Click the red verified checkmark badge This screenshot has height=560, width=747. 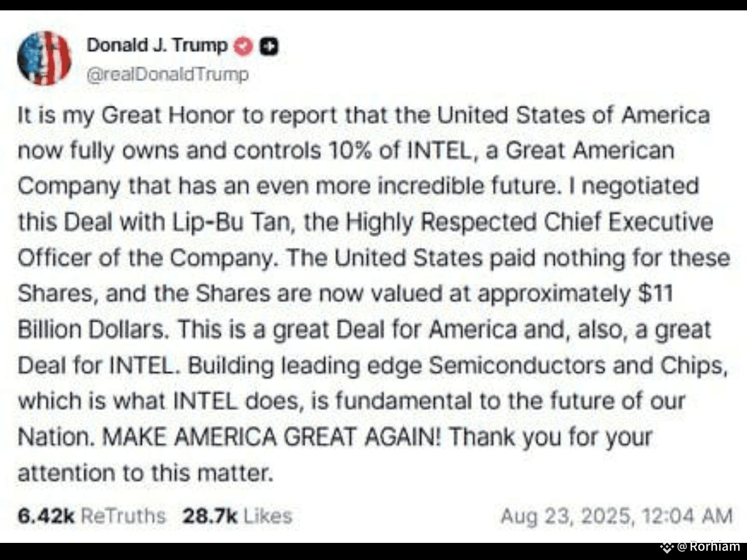click(x=243, y=46)
